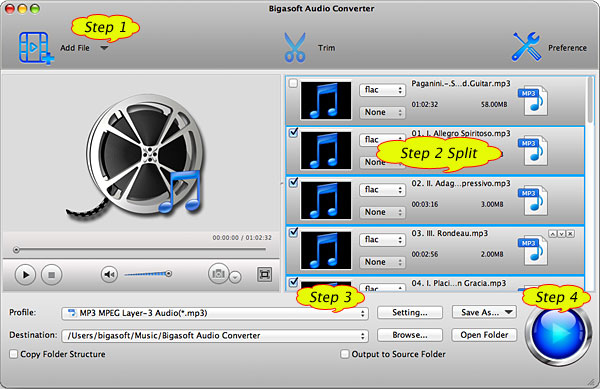Image resolution: width=600 pixels, height=389 pixels.
Task: Select file name 02. II. Adag...pressivo.mp3
Action: (x=461, y=184)
